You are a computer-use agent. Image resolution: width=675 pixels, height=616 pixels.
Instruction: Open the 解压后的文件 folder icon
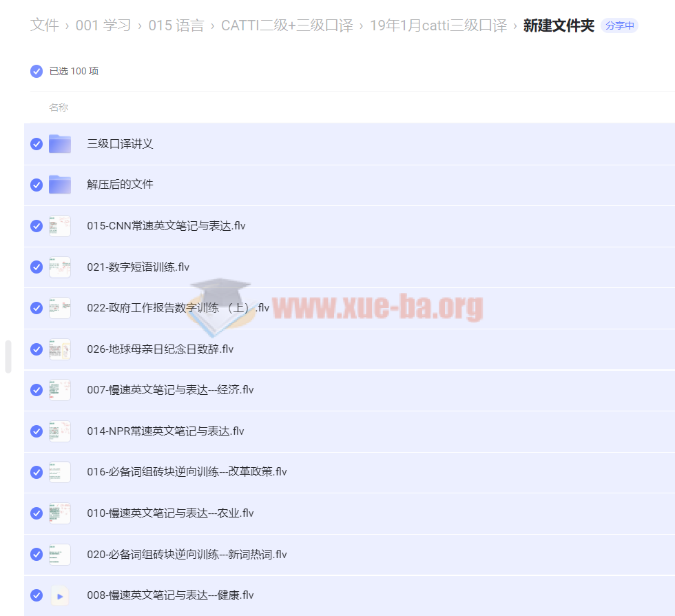click(60, 185)
